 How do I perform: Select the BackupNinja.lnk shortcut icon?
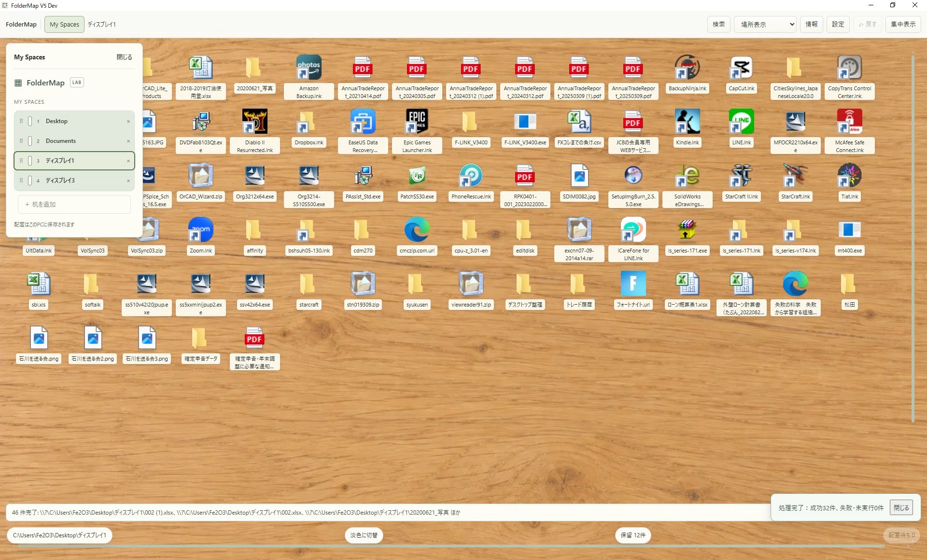click(688, 68)
